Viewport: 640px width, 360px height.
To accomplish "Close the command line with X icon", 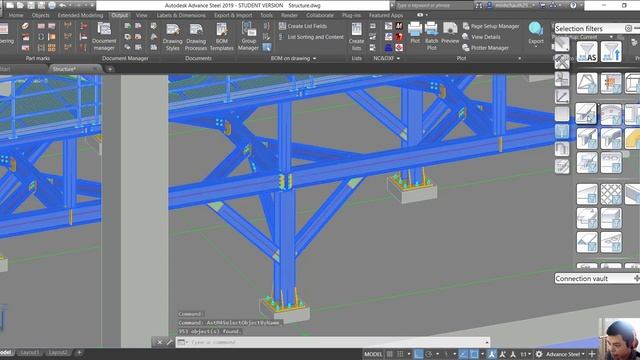I will (x=160, y=342).
